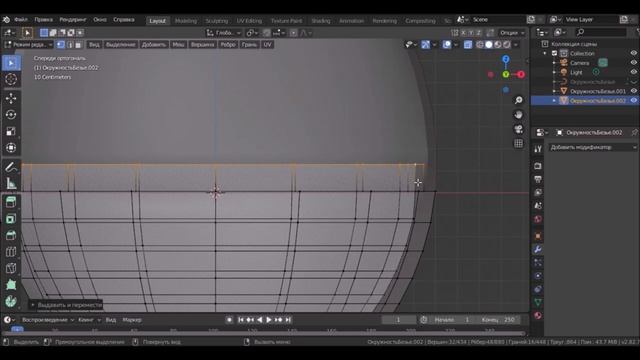Select the Select Box tool
Screen dimensions: 640x360
[x=11, y=63]
